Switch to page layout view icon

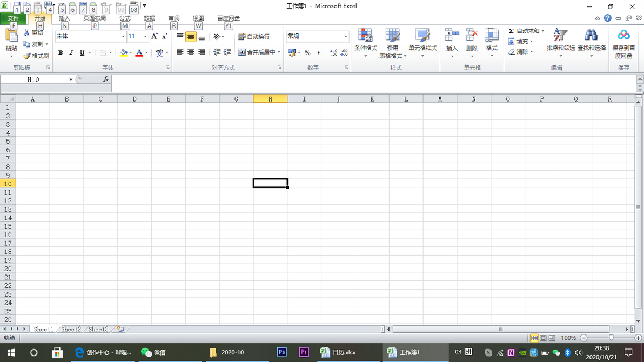pos(543,338)
